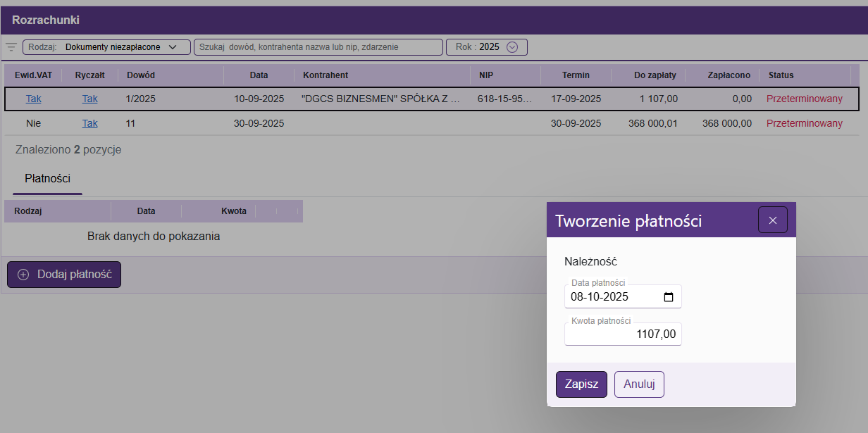This screenshot has height=433, width=868.
Task: Click the Data płatności date field
Action: pyautogui.click(x=613, y=297)
